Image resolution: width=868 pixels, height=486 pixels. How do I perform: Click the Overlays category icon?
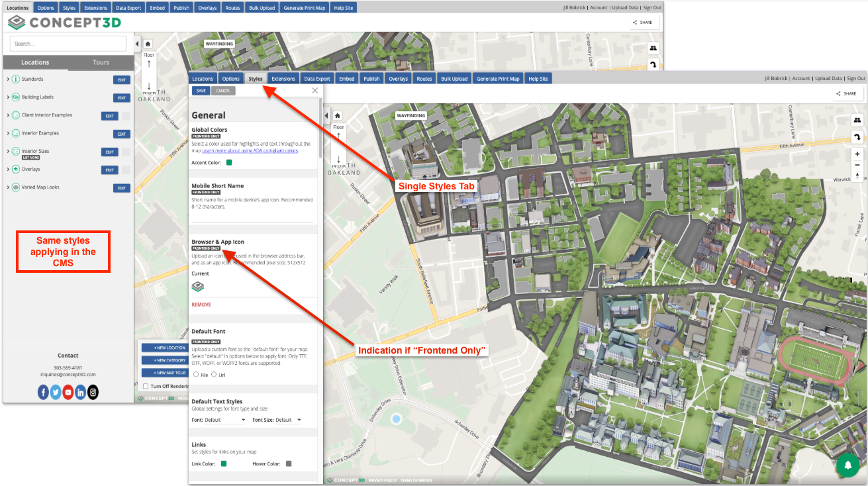[x=15, y=170]
